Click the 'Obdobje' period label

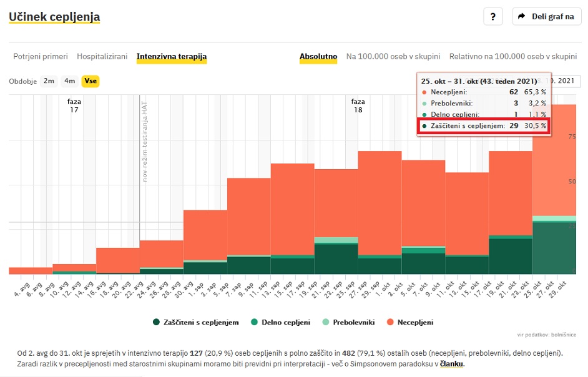(23, 81)
